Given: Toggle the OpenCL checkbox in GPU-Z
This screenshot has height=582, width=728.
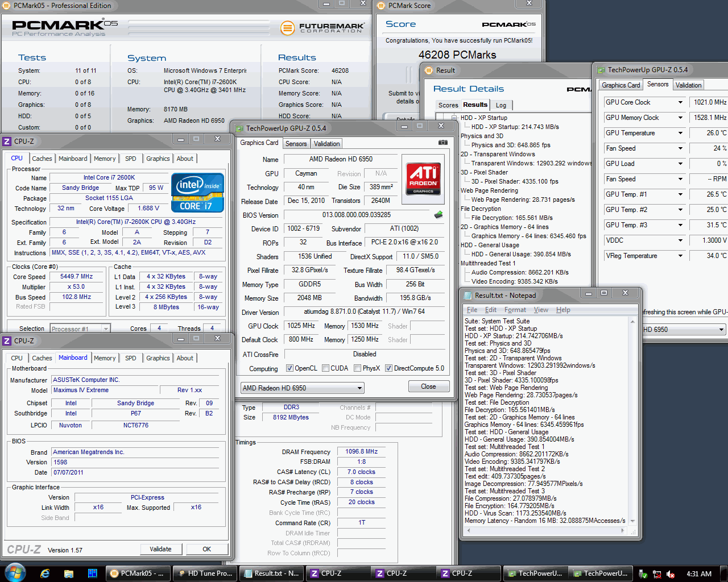Looking at the screenshot, I should 289,368.
